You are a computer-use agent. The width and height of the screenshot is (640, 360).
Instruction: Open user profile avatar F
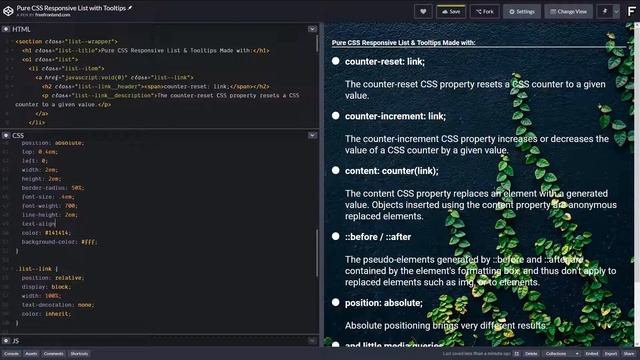coord(631,11)
